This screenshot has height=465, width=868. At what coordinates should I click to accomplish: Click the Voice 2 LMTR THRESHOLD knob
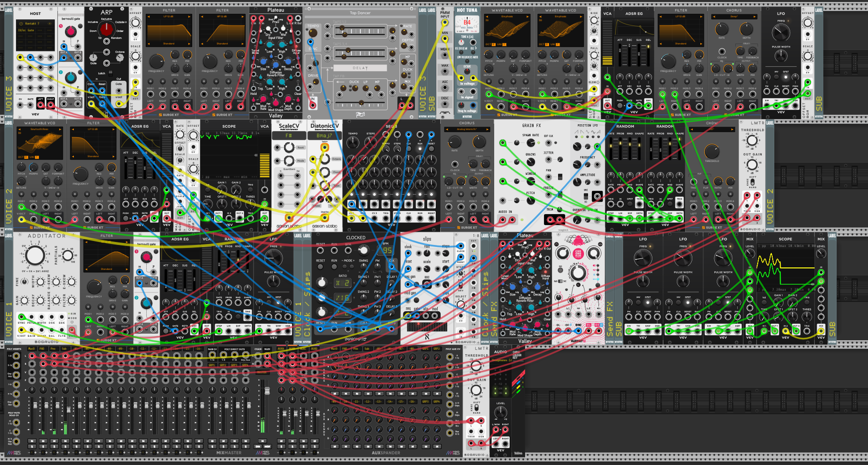coord(752,140)
